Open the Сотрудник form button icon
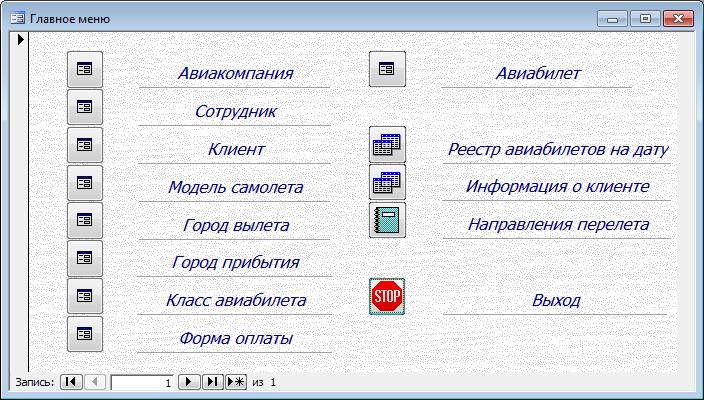Viewport: 704px width, 400px height. [85, 107]
